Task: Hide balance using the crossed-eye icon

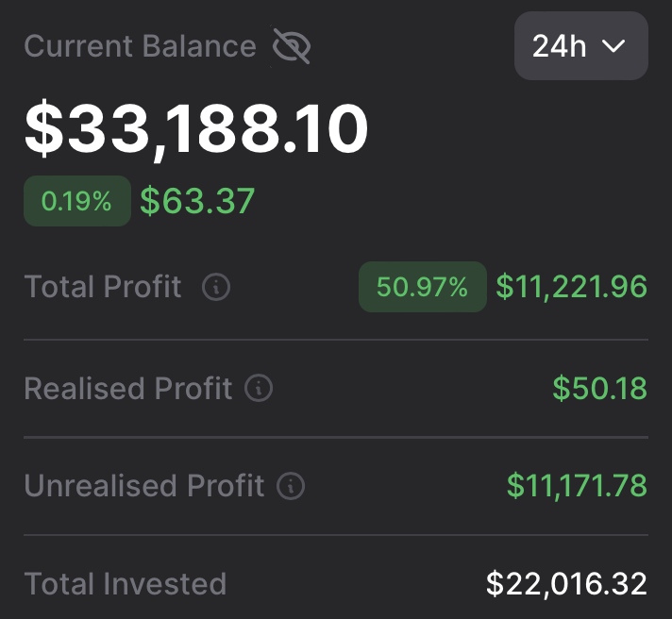Action: point(292,46)
